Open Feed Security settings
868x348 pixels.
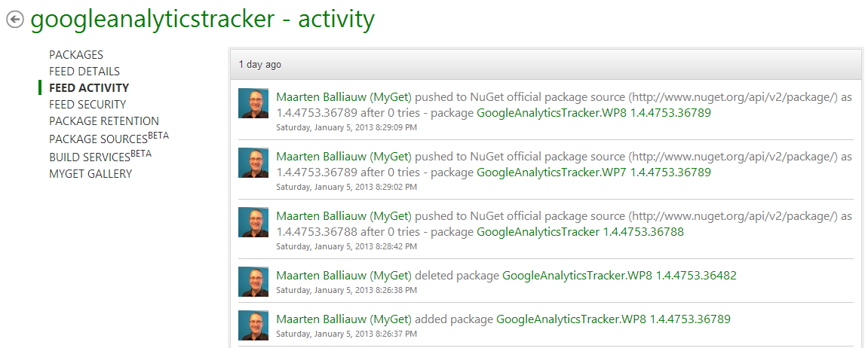pyautogui.click(x=87, y=105)
